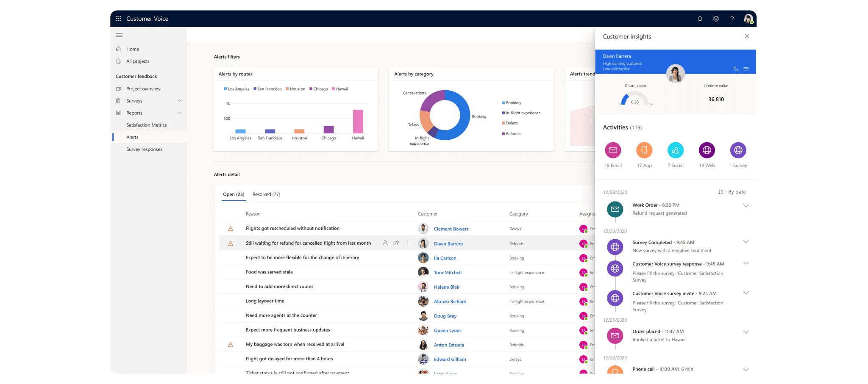Filter activities by the 1 Survey icon

738,150
